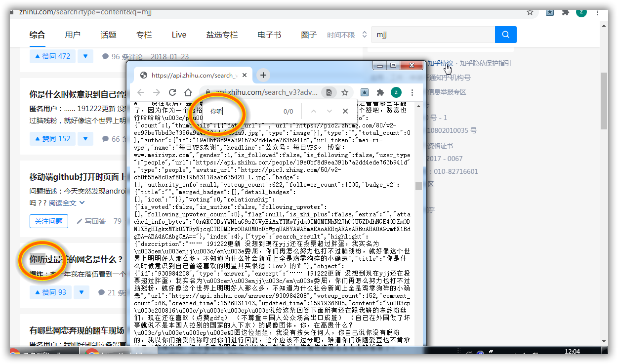Click the find-in-page icon in popup address bar
This screenshot has width=618, height=364.
(329, 92)
